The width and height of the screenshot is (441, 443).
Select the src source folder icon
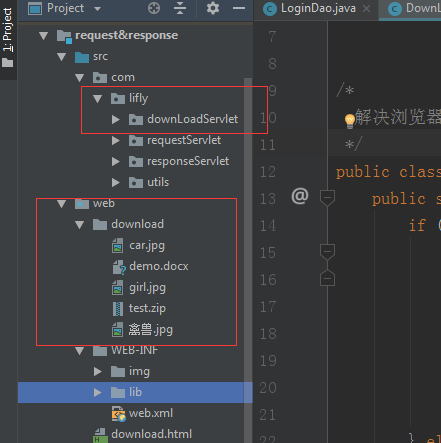tap(82, 57)
